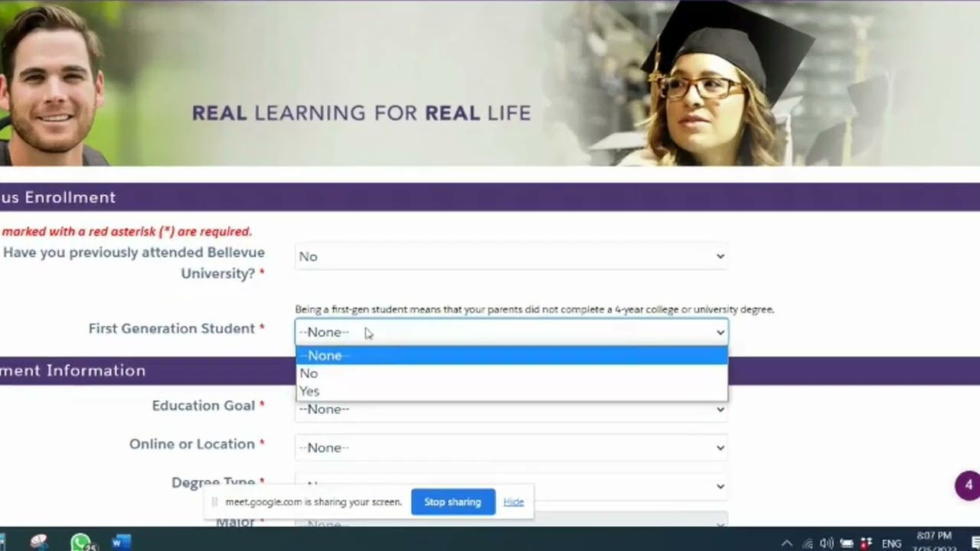
Task: Click the REAL LEARNING FOR REAL LIFE banner text
Action: tap(361, 113)
